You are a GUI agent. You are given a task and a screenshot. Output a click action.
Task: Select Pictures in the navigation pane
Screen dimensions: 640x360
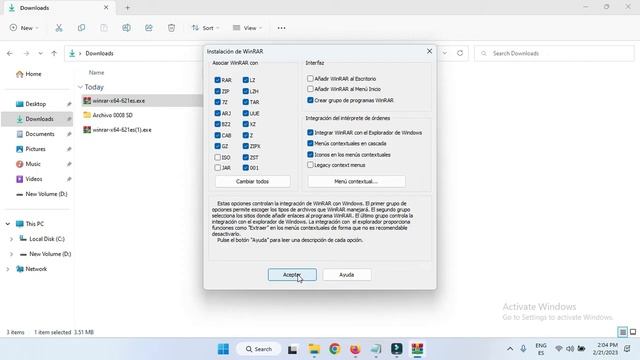(37, 149)
